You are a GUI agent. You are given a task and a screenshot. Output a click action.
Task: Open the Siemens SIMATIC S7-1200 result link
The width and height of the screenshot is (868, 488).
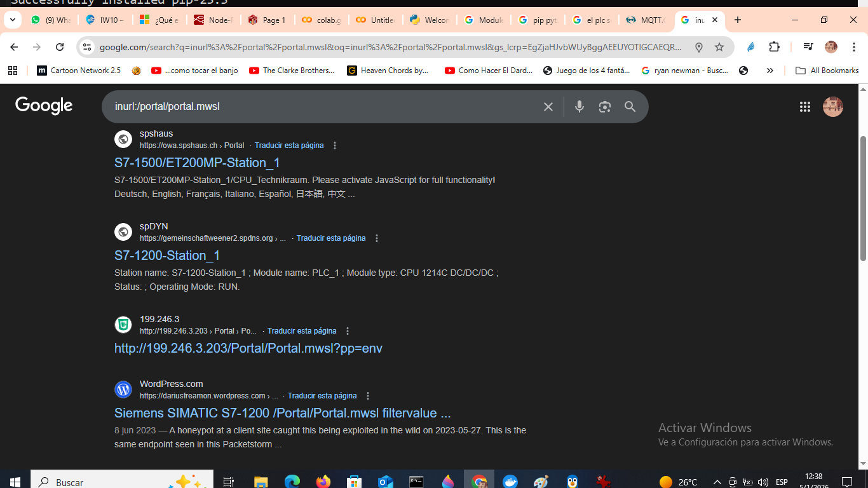(x=282, y=413)
